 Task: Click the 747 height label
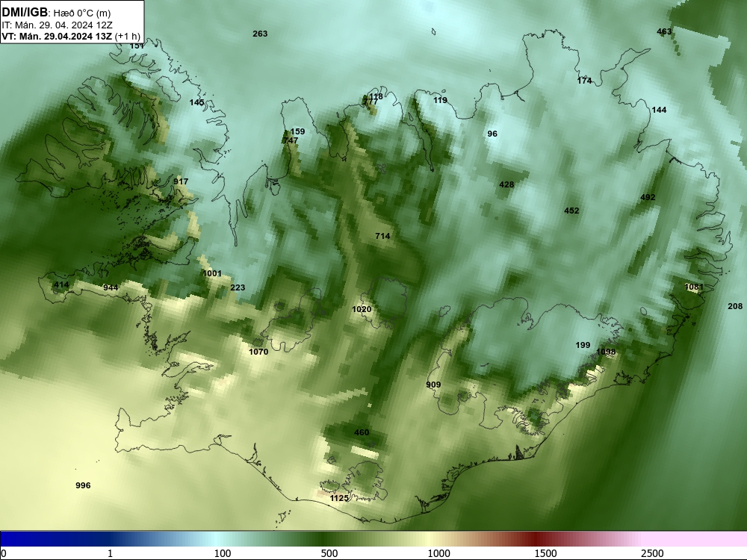tap(290, 140)
